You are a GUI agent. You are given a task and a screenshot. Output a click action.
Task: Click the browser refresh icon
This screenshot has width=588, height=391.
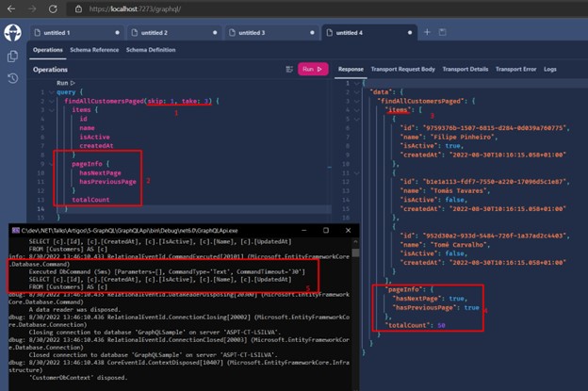(x=52, y=9)
